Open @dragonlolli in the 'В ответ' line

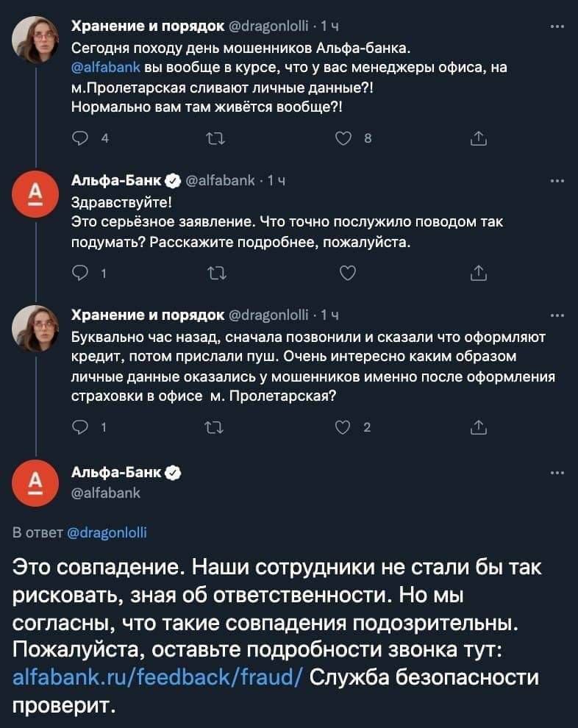click(107, 532)
